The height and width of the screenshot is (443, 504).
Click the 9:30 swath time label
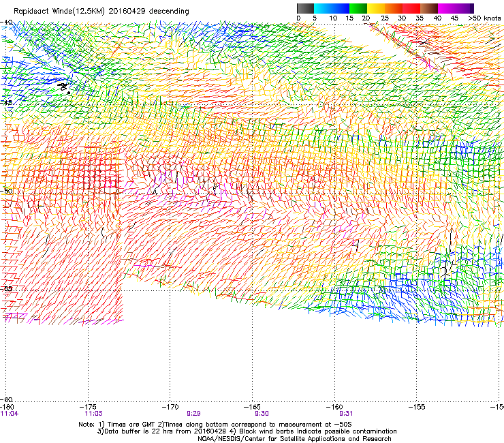pos(262,414)
